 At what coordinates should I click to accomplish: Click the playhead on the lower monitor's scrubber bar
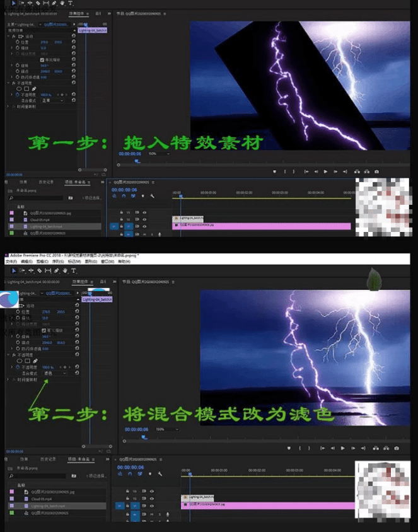[x=144, y=436]
